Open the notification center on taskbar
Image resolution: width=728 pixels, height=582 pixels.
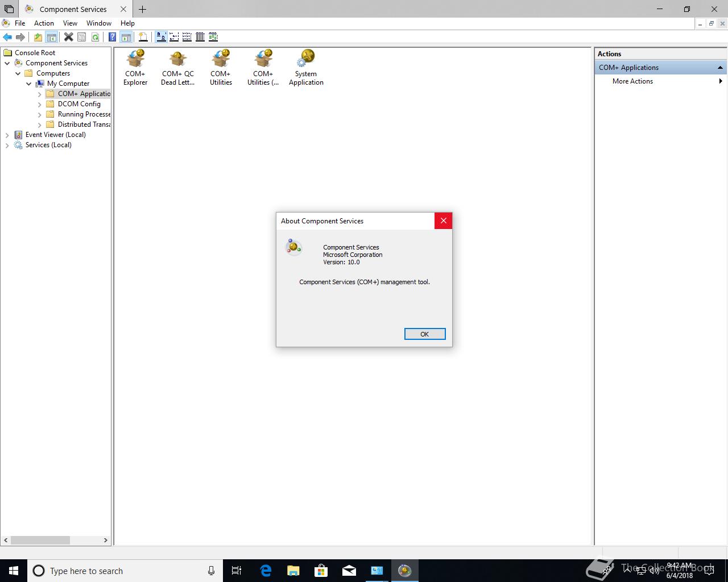[709, 571]
